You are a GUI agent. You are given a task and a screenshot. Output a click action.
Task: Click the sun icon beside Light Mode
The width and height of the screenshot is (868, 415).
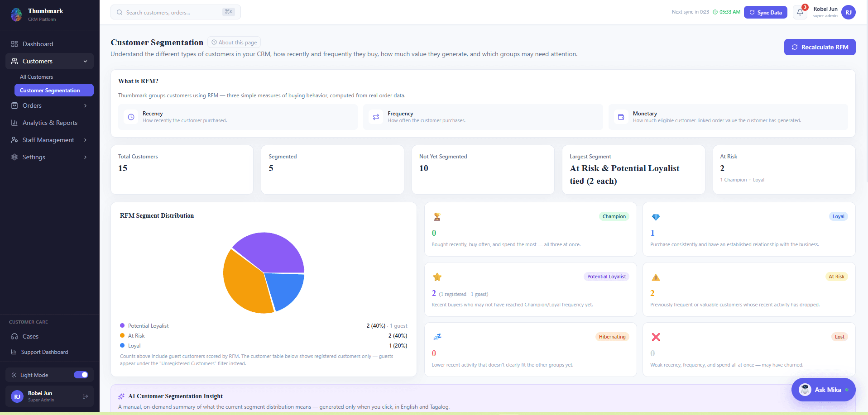[14, 375]
